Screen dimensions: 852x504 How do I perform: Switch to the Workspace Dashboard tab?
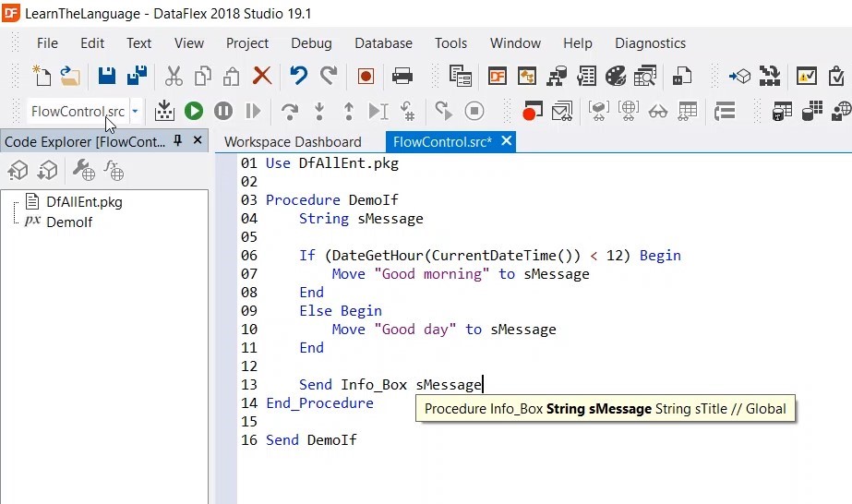[x=293, y=141]
